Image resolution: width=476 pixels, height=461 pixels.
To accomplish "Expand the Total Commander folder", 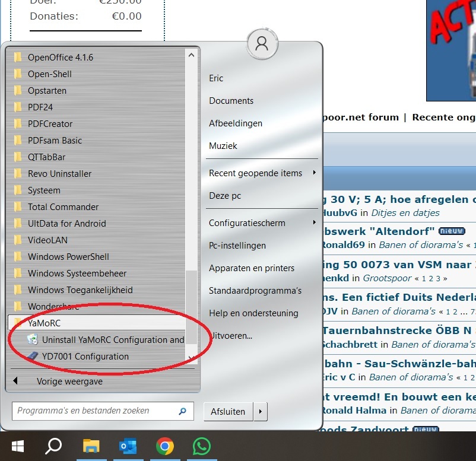I will [x=97, y=206].
